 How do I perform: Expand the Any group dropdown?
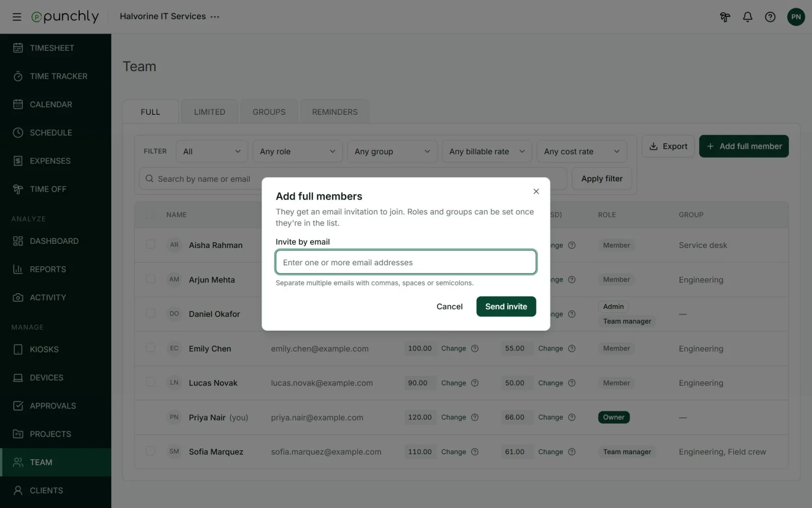coord(392,151)
